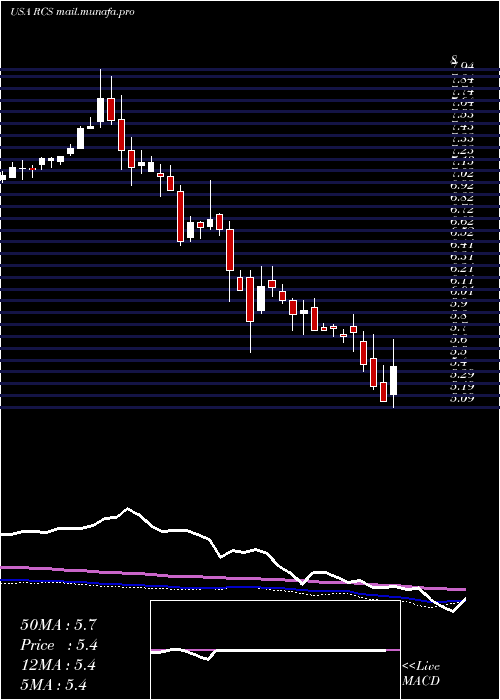Click the most recent white candlestick
This screenshot has width=500, height=700.
(x=393, y=380)
